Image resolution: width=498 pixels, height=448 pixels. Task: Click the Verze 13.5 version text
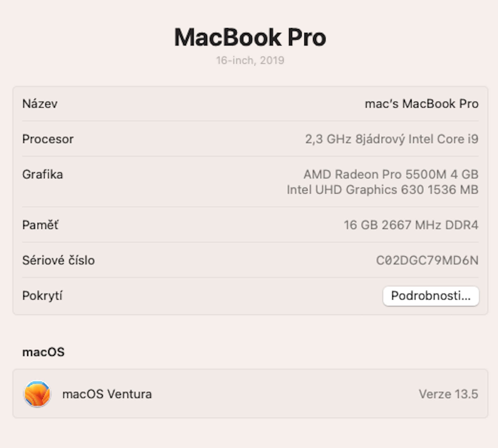click(x=448, y=394)
